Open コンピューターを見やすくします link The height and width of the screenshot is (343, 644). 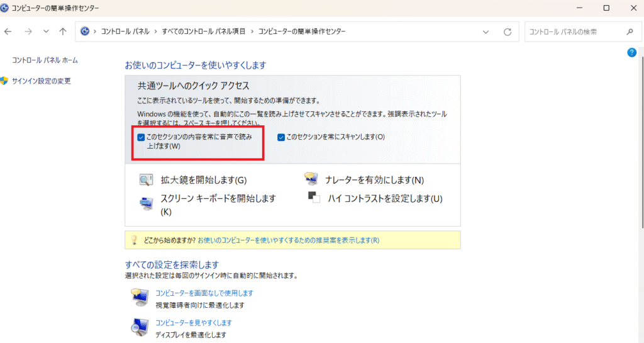(x=194, y=323)
